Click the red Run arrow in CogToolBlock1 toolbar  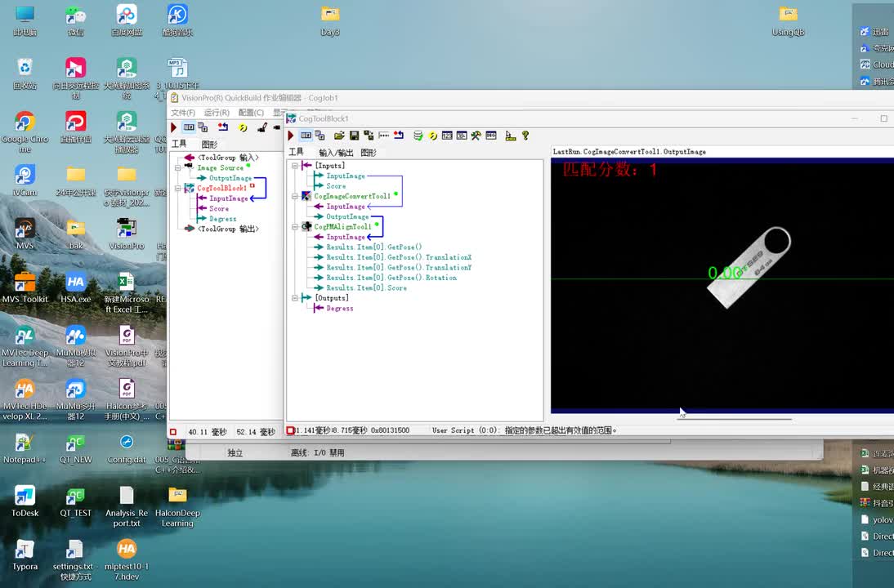tap(291, 136)
